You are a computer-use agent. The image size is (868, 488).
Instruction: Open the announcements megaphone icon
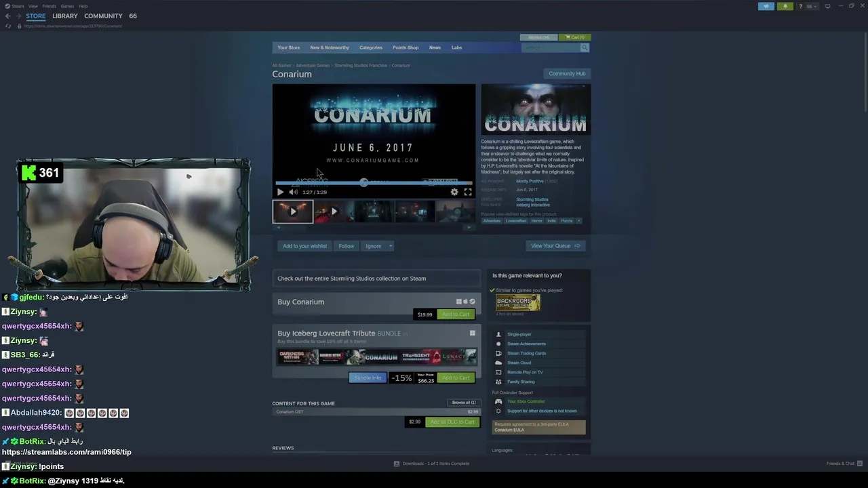(x=766, y=6)
